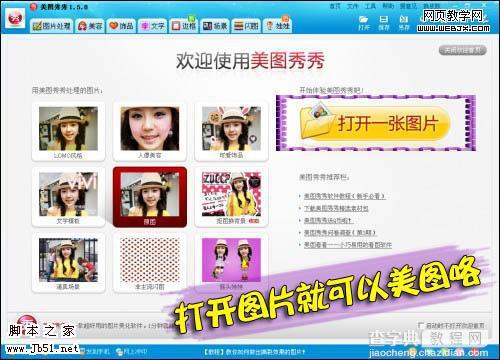Select the 抠图换背景 magazine thumbnail
The image size is (500, 360).
(x=231, y=197)
